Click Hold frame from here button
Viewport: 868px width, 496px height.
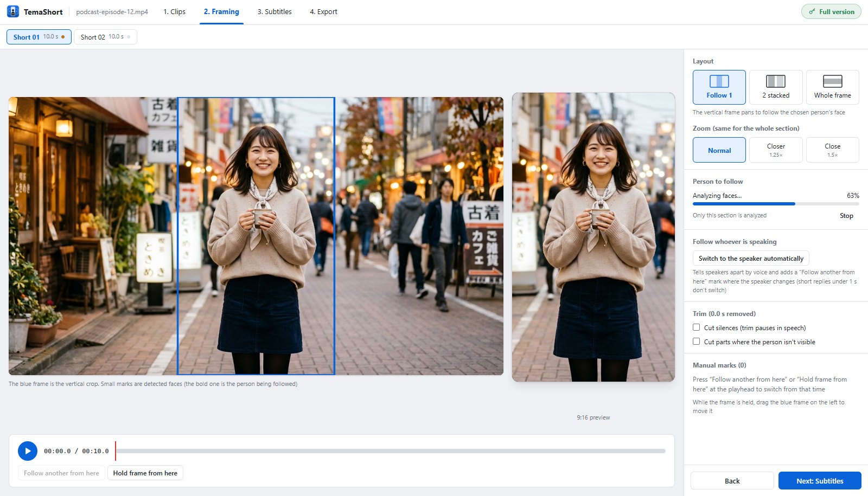145,473
